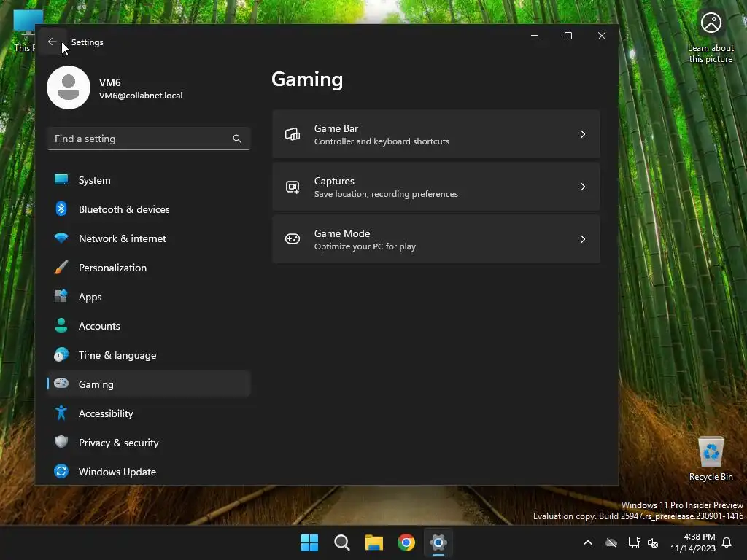Click the OneDrive cloud tray icon

pos(611,542)
